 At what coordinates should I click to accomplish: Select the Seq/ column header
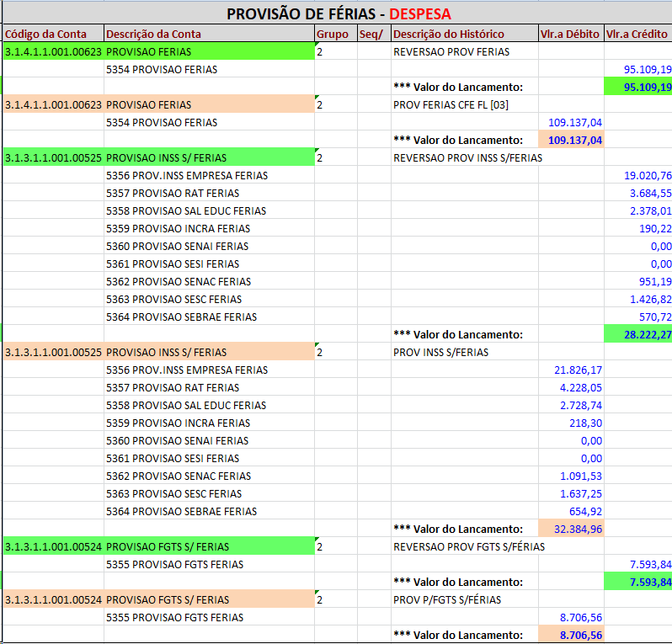(373, 34)
